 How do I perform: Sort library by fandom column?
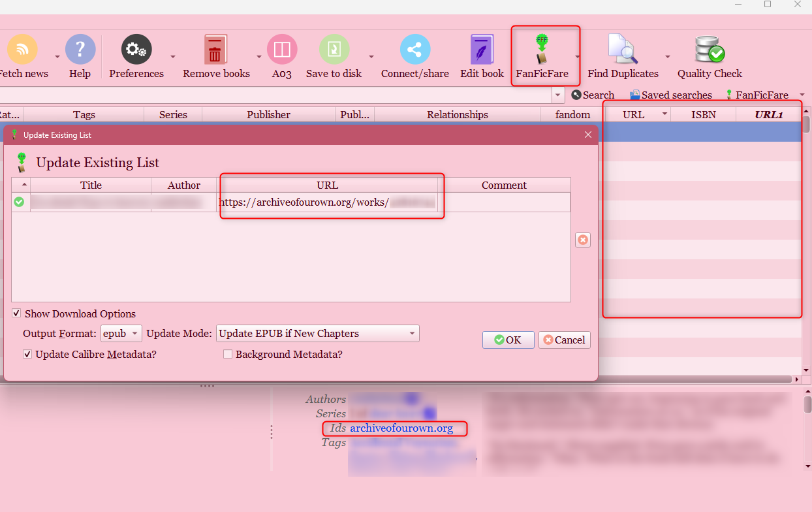point(573,114)
